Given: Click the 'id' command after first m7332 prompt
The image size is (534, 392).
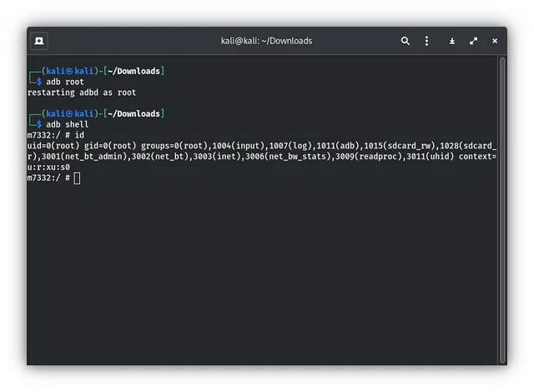Looking at the screenshot, I should click(82, 135).
